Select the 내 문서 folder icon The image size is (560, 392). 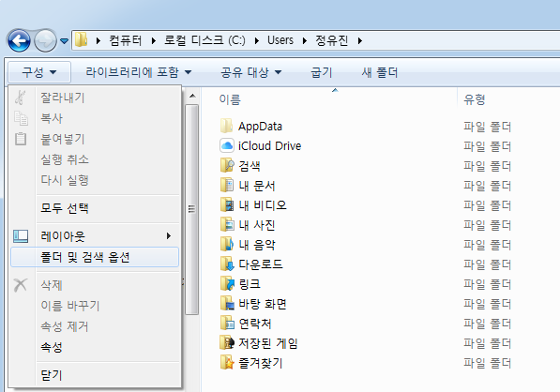click(x=227, y=186)
